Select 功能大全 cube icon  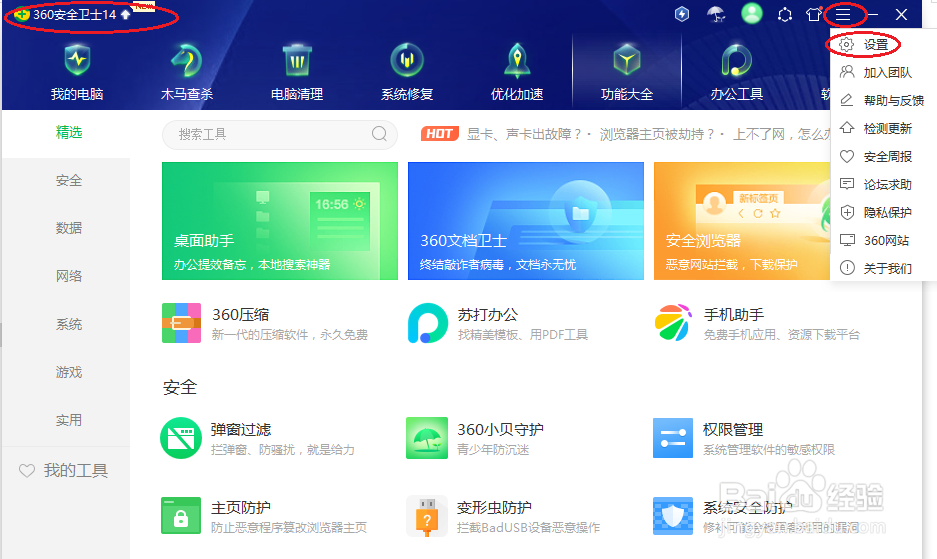point(627,60)
